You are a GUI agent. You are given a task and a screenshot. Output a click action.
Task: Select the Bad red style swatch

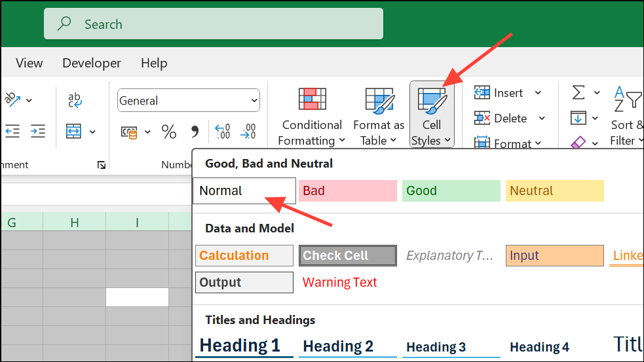tap(348, 190)
